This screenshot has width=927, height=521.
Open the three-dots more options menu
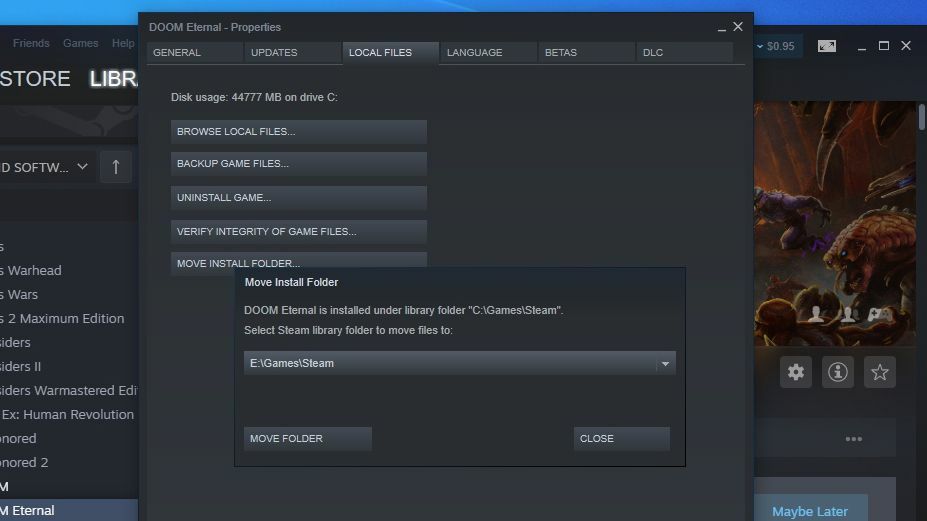[x=854, y=439]
